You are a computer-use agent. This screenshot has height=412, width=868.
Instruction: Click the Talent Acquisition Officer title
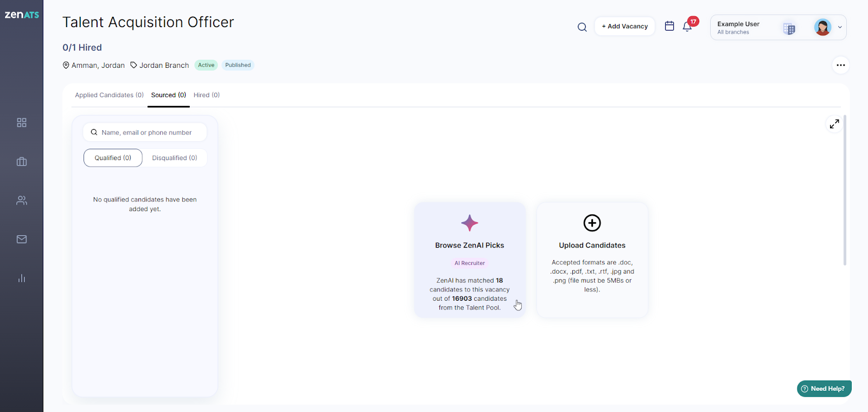point(148,22)
